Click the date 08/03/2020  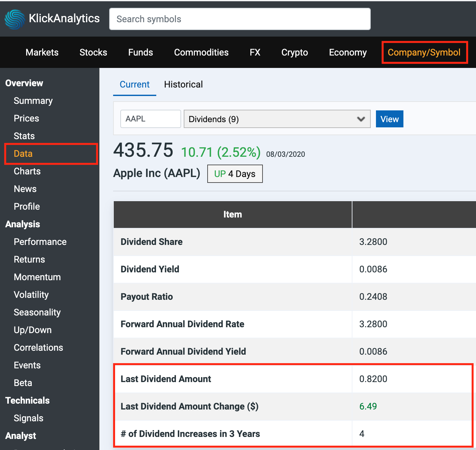(x=285, y=154)
